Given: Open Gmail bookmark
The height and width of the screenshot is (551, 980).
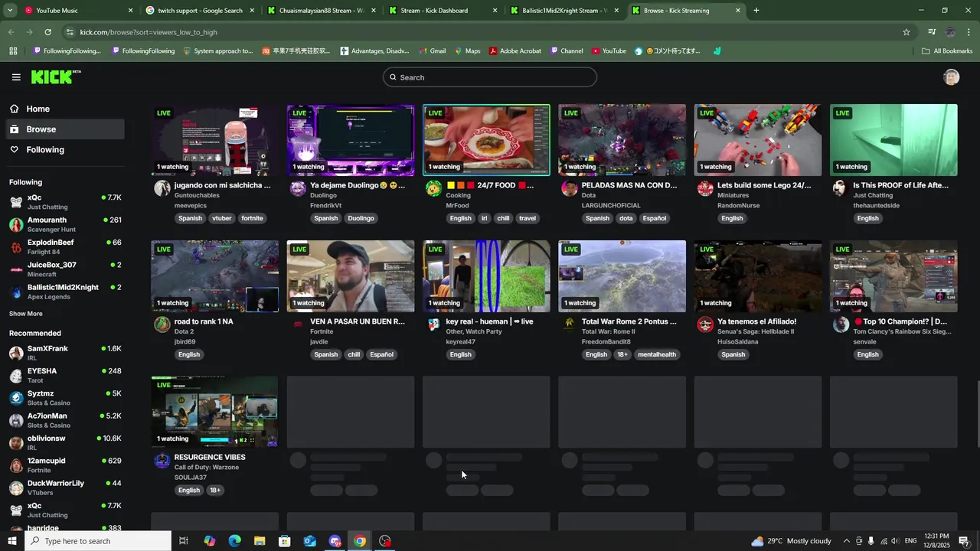Looking at the screenshot, I should 431,51.
